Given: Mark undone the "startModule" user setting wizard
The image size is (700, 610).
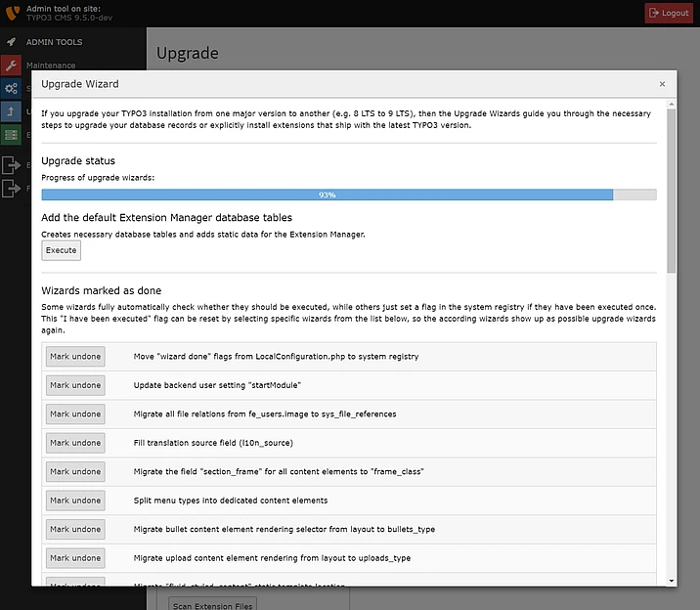Looking at the screenshot, I should 75,385.
